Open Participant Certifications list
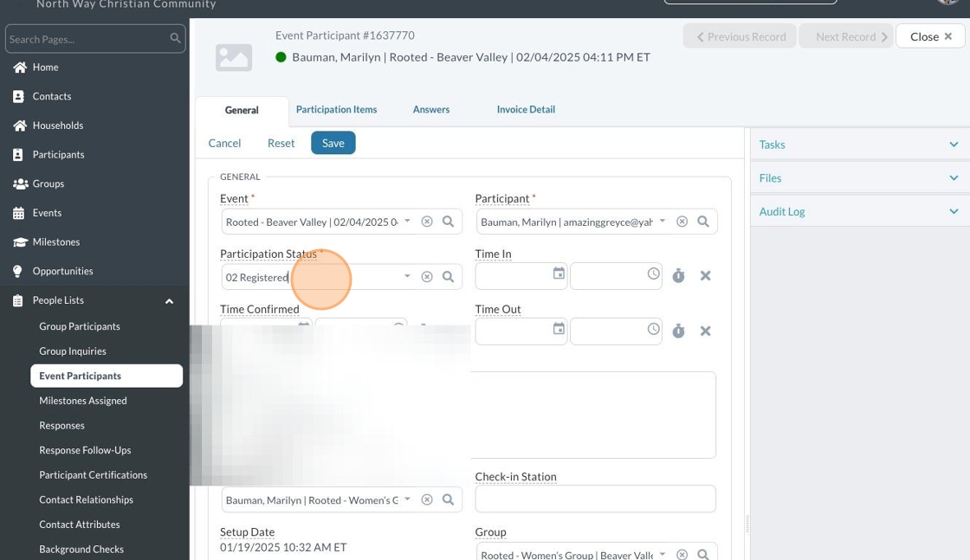Viewport: 970px width, 560px height. (94, 474)
